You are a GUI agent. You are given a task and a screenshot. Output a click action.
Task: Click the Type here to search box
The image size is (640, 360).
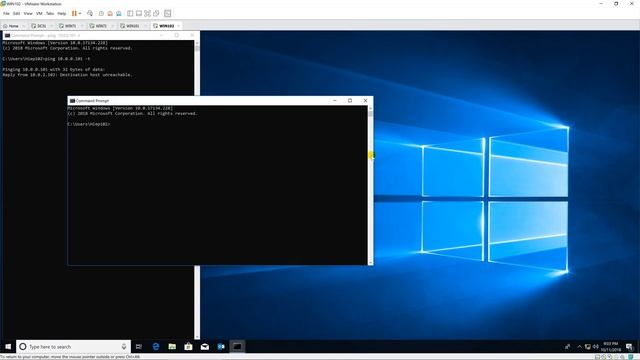[73, 347]
